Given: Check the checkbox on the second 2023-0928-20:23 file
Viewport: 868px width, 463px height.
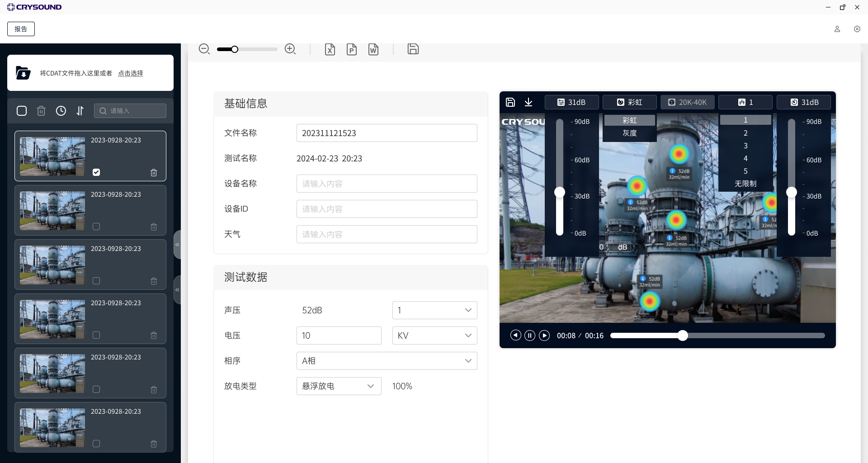Looking at the screenshot, I should click(96, 227).
